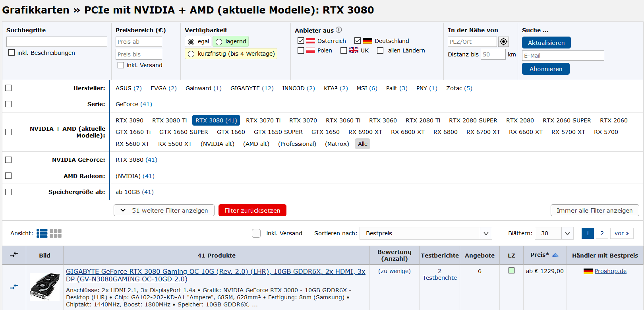The height and width of the screenshot is (310, 644).
Task: Click page 1 pagination button
Action: coord(588,233)
